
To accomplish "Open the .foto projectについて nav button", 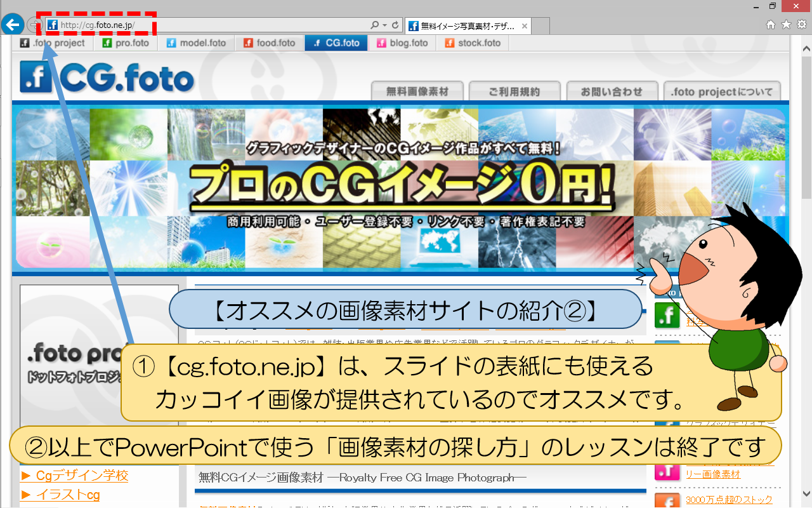I will (722, 91).
